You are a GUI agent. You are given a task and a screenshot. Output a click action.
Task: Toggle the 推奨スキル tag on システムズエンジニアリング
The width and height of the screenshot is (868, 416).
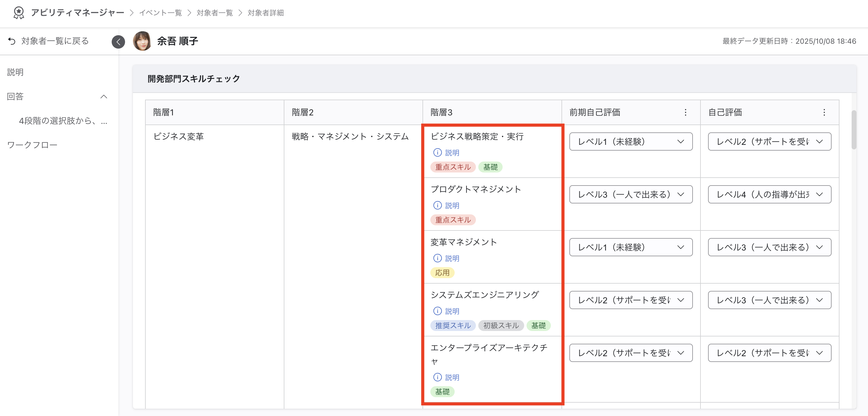pos(453,326)
